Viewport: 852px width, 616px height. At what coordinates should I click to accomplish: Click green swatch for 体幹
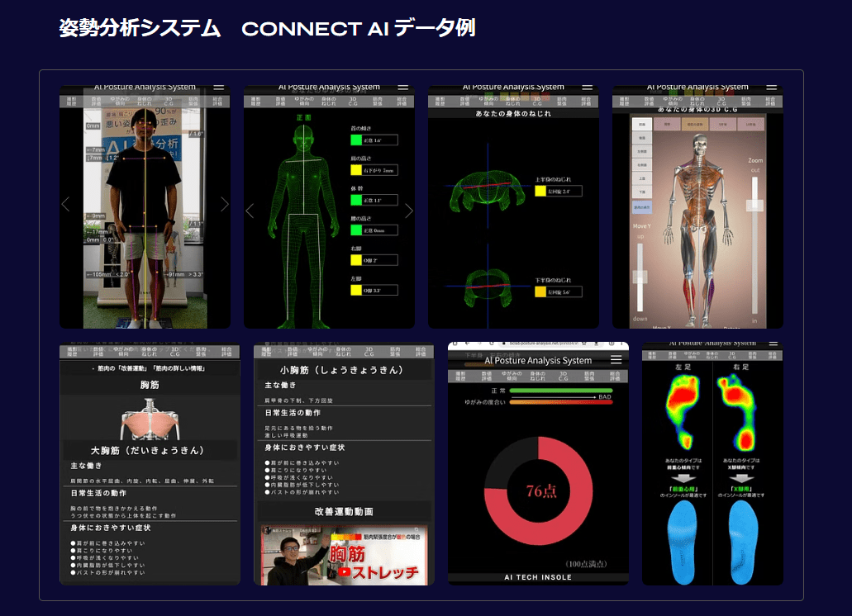tap(356, 201)
